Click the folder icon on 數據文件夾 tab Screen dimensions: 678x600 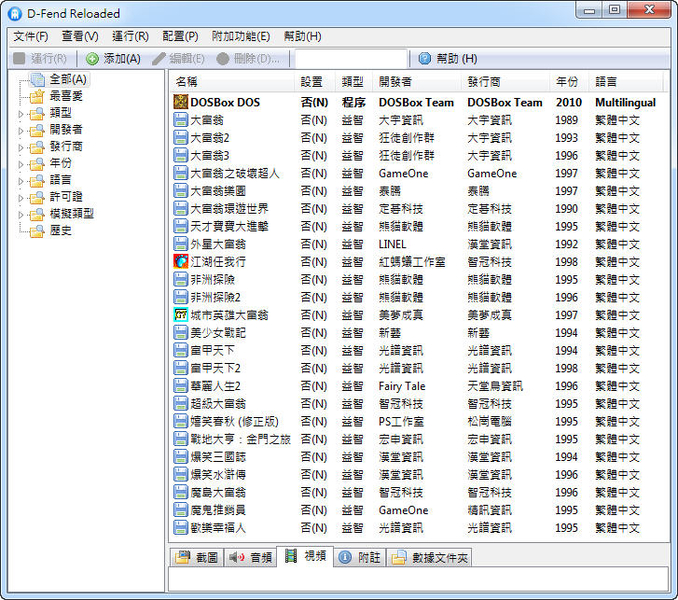(399, 557)
